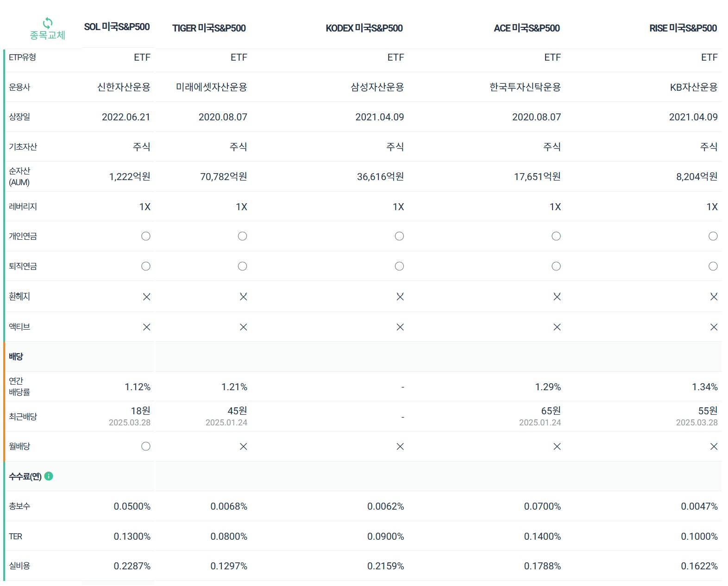728x586 pixels.
Task: Click the TER row label
Action: click(15, 536)
